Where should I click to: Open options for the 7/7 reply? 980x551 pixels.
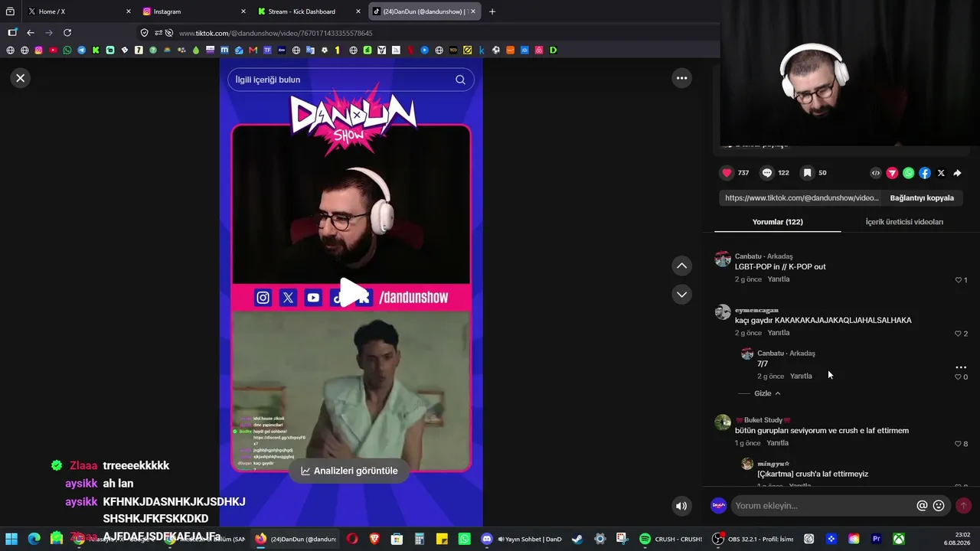point(961,367)
